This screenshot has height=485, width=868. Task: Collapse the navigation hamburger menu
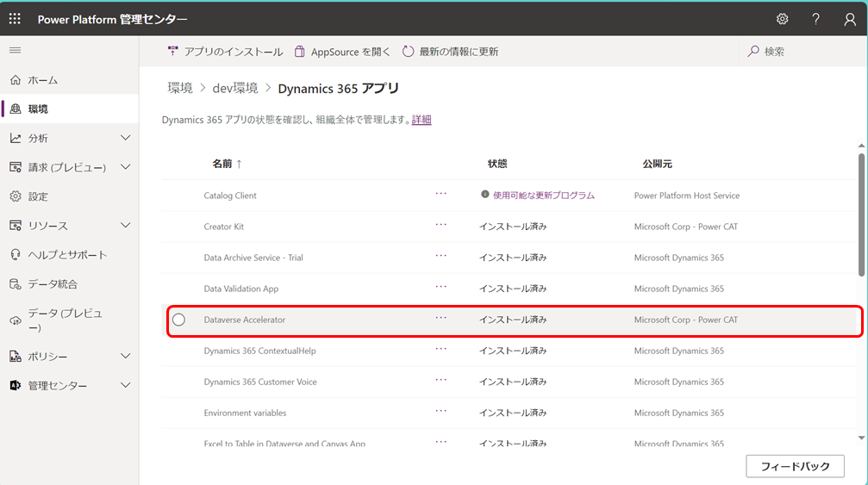tap(15, 50)
